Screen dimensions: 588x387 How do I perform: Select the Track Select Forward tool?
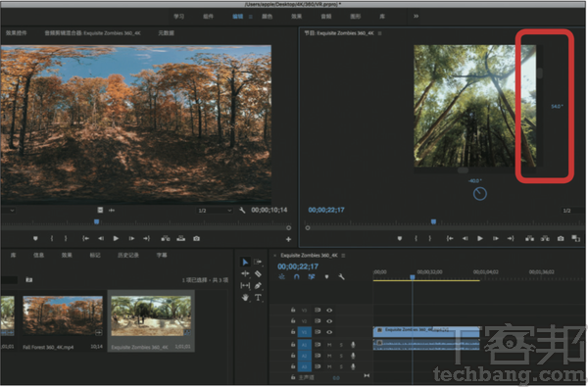pos(258,262)
